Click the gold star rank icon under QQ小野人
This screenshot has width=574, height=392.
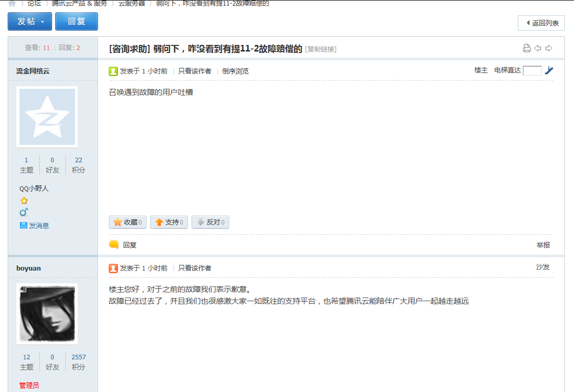coord(24,201)
